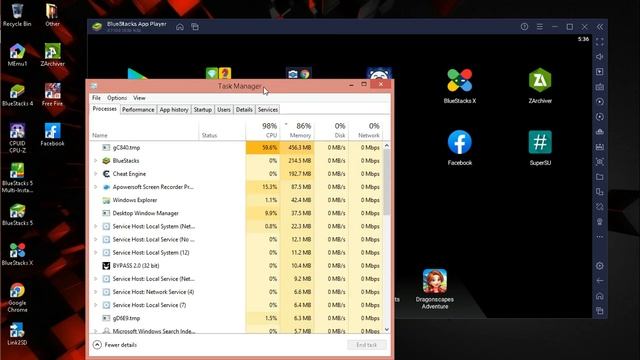
Task: Open BlueStacks multi-window tabs icon
Action: [x=195, y=27]
